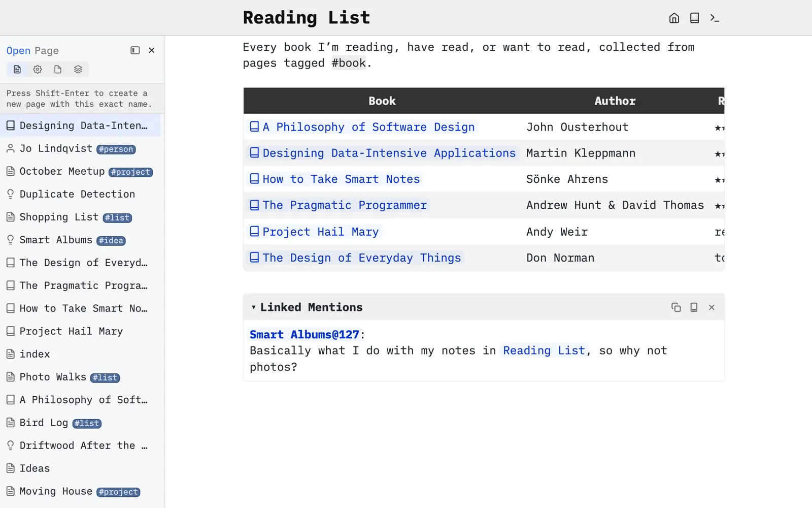Select Duplicate Detection in the page list

80,194
